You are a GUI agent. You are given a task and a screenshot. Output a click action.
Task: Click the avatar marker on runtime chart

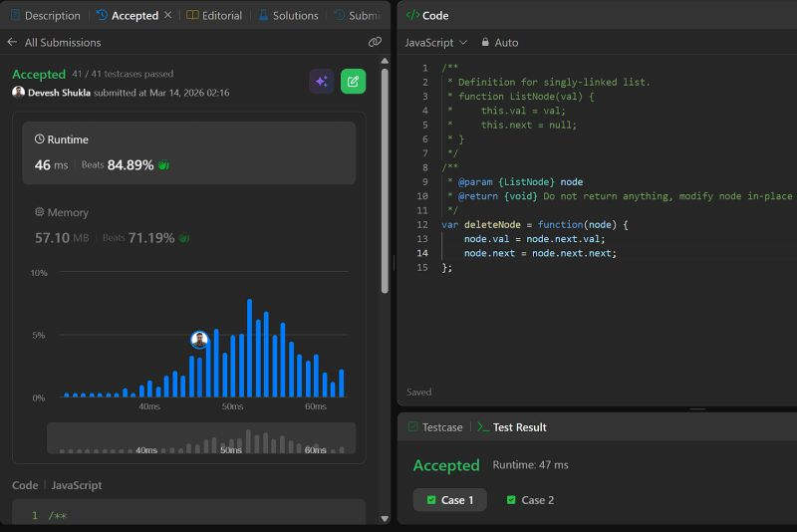(199, 340)
